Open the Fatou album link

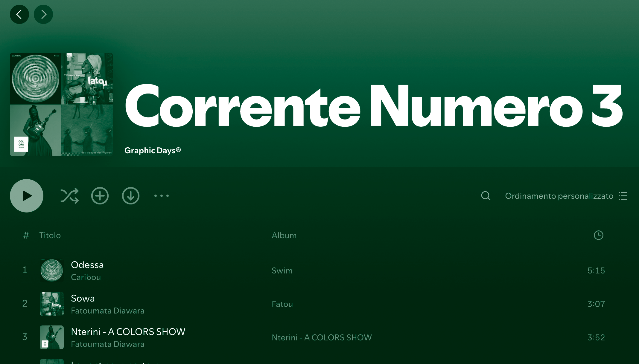click(x=282, y=304)
